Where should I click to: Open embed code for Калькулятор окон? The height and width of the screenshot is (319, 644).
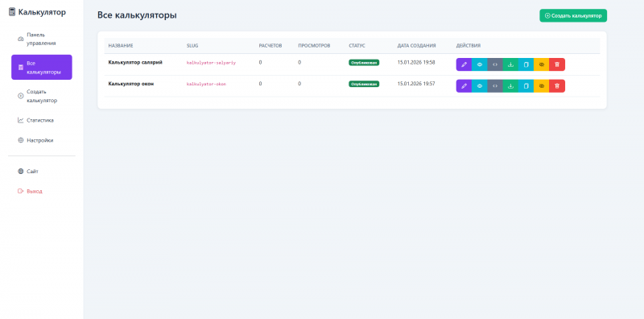click(x=495, y=86)
